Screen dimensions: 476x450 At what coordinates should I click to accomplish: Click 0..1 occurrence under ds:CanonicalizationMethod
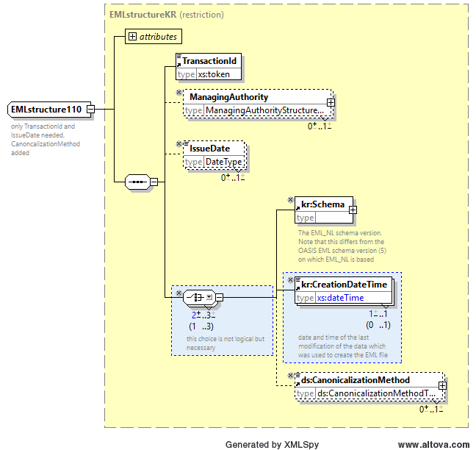pos(431,409)
